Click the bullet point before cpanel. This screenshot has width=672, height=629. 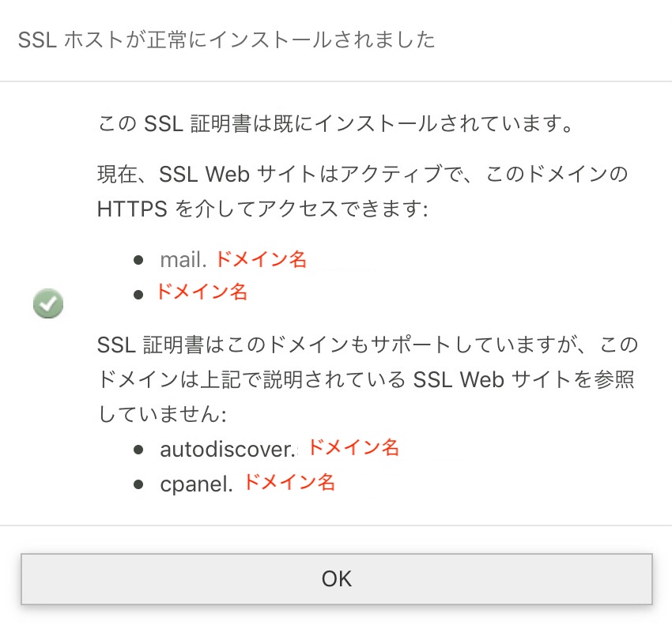[x=138, y=484]
